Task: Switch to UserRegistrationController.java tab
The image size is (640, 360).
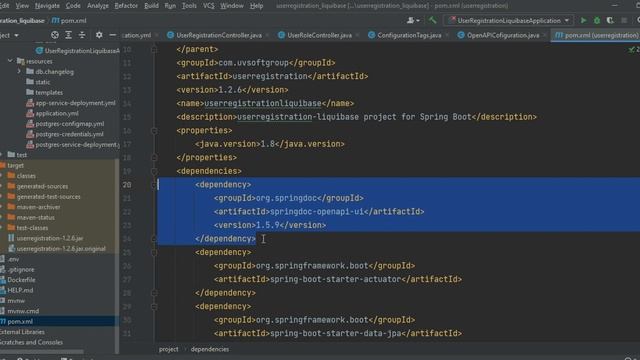Action: pyautogui.click(x=219, y=36)
